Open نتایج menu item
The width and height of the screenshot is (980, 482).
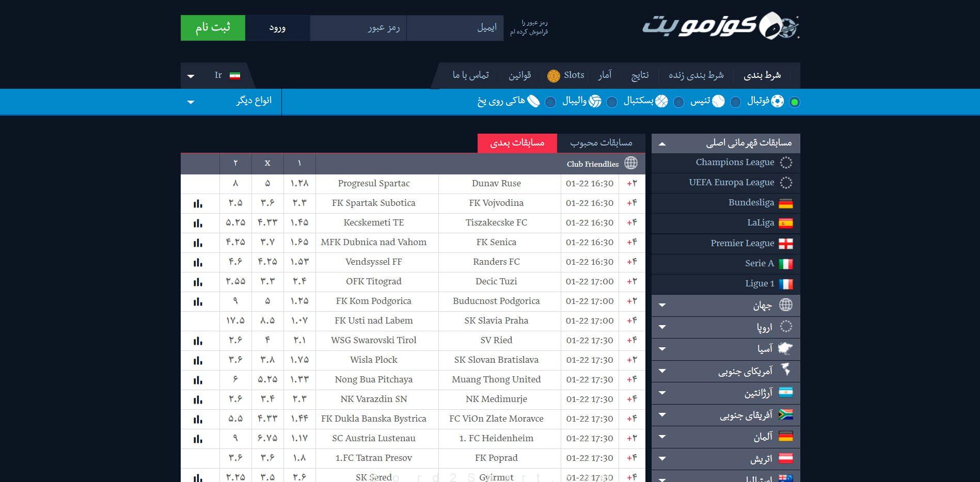[x=640, y=75]
